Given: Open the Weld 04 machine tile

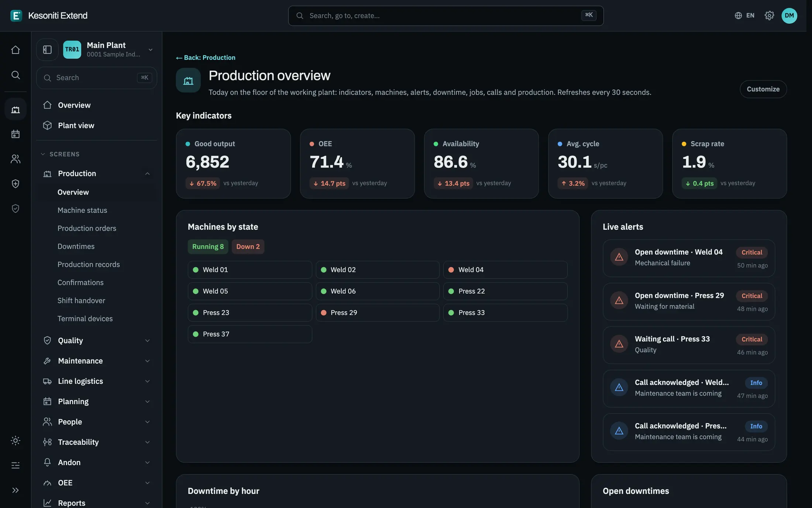Looking at the screenshot, I should [x=505, y=270].
